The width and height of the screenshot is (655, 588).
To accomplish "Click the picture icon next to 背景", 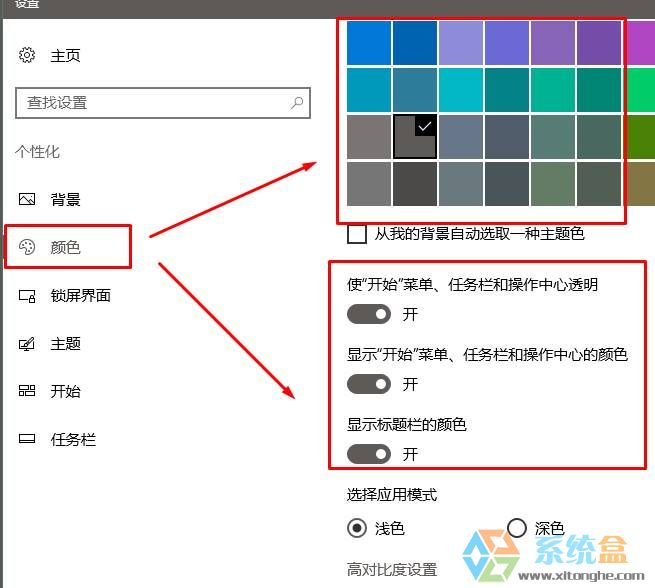I will pyautogui.click(x=27, y=199).
